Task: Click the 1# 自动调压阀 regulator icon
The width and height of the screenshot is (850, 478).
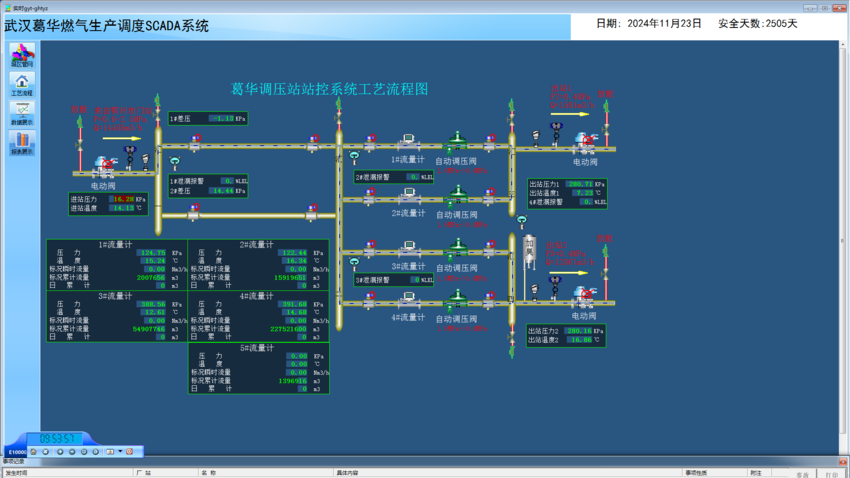Action: coord(456,141)
